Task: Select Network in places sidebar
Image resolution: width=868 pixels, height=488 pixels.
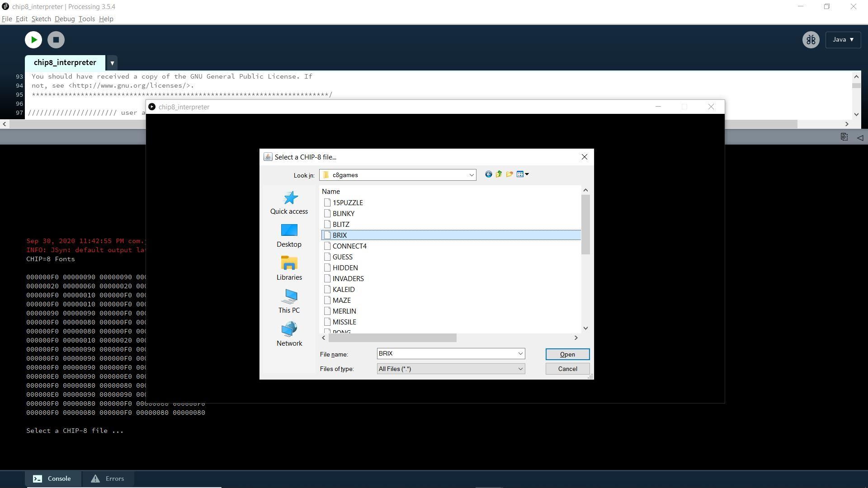Action: [289, 334]
